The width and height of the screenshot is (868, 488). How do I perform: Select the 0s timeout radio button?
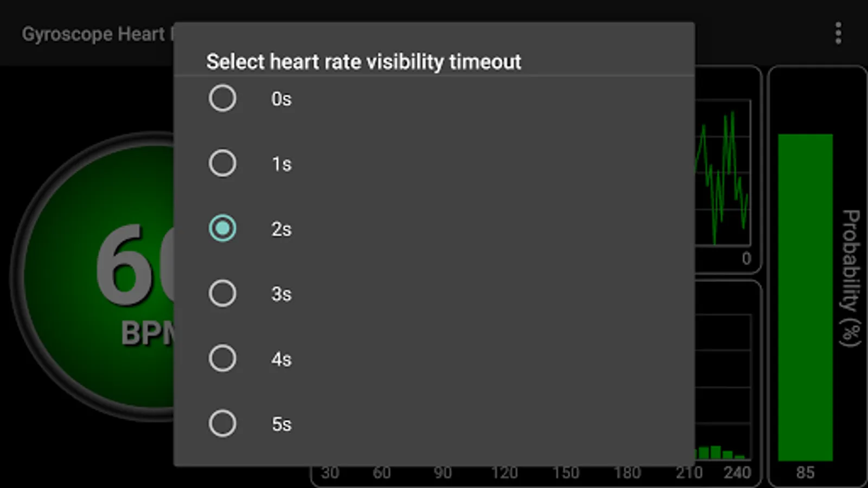point(222,98)
